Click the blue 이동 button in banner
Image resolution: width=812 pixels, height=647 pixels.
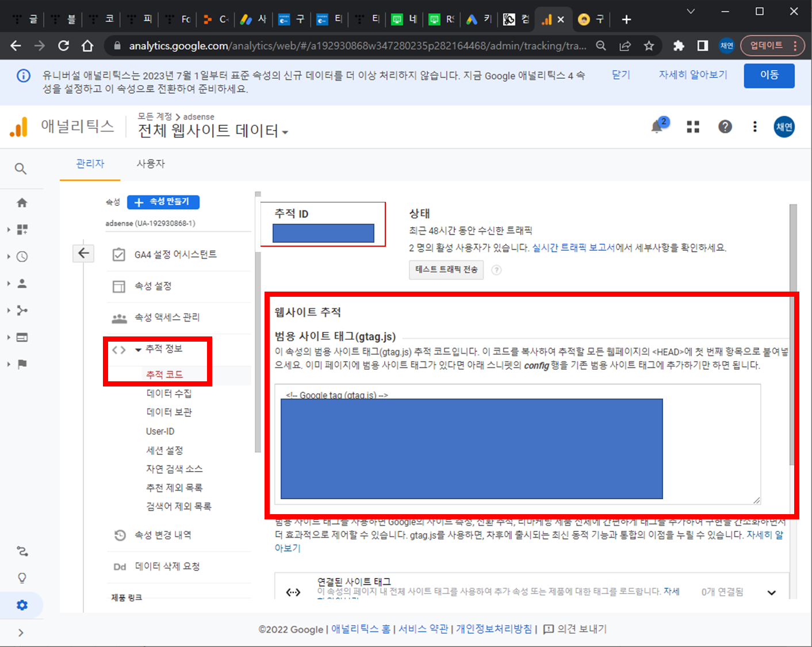pos(769,75)
